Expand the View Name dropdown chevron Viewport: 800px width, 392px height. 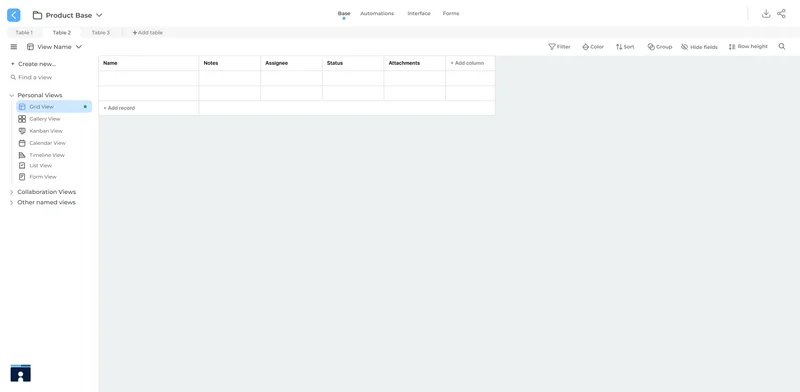tap(79, 46)
